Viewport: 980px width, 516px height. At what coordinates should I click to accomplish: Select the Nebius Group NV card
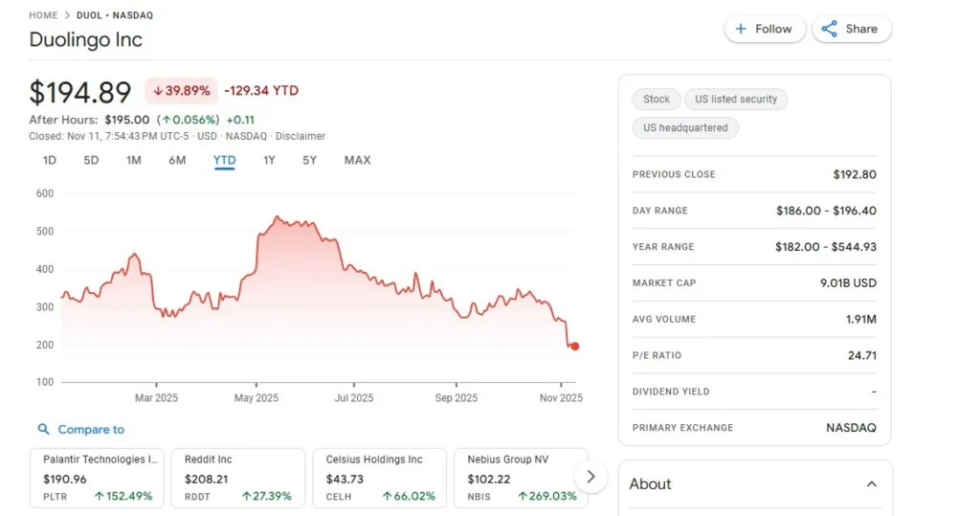coord(521,477)
